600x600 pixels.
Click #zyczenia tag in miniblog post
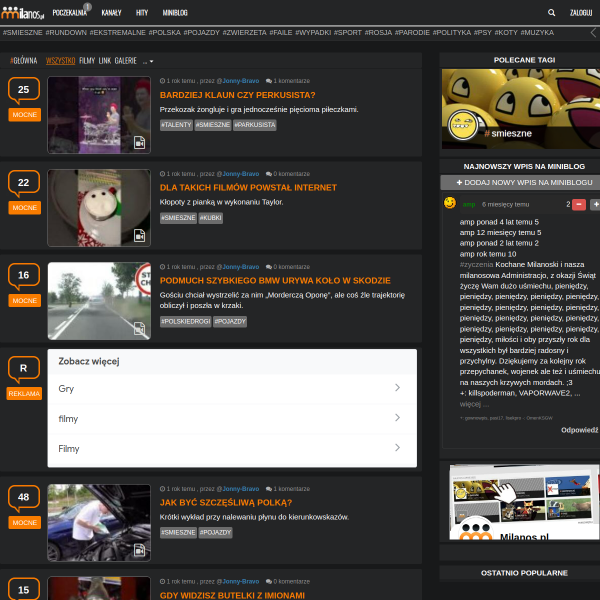[x=476, y=265]
